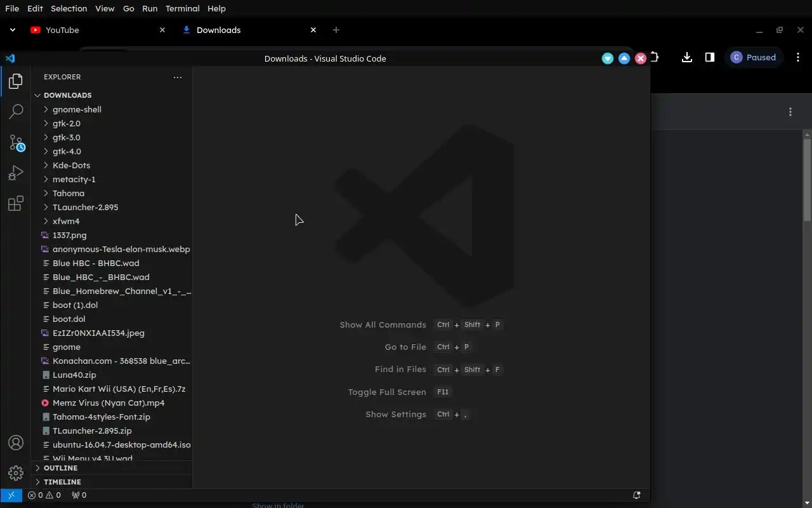Open Run and Debug view
Screen dimensions: 812x508
click(x=16, y=173)
